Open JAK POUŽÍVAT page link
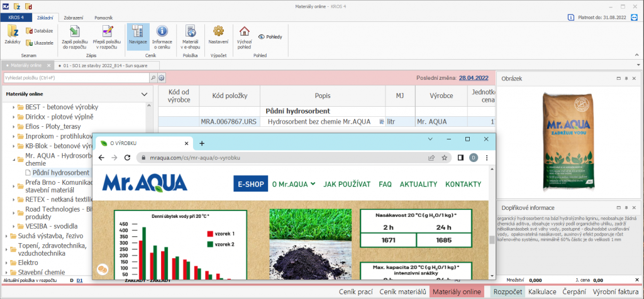This screenshot has width=644, height=299. (347, 184)
